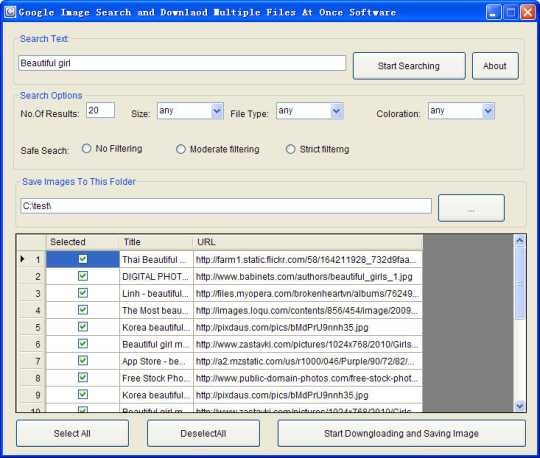The image size is (540, 458).
Task: Click the results list scroll down arrow
Action: [520, 406]
